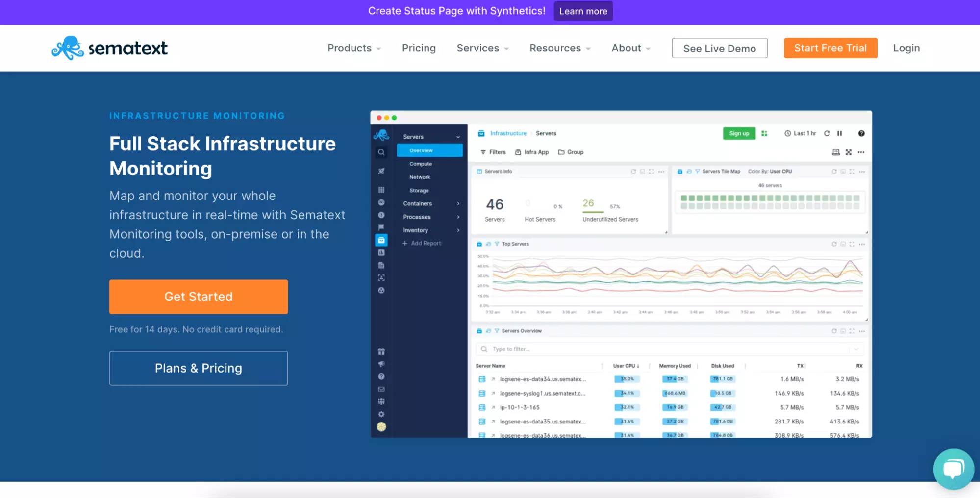
Task: Click the octopus logo in dashboard sidebar
Action: click(x=381, y=135)
